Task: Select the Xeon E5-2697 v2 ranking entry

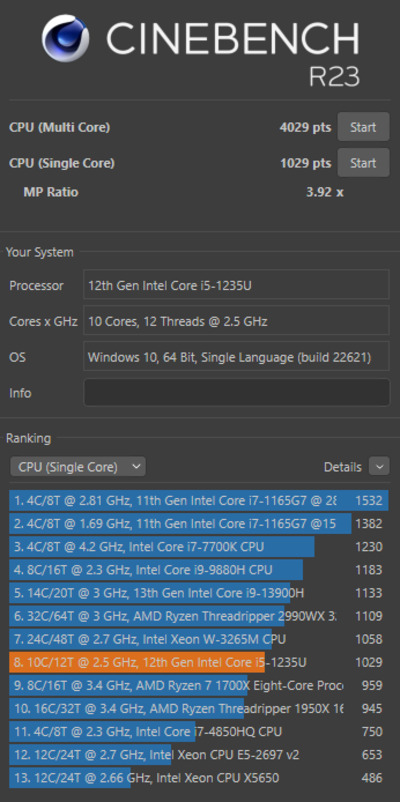Action: point(199,755)
